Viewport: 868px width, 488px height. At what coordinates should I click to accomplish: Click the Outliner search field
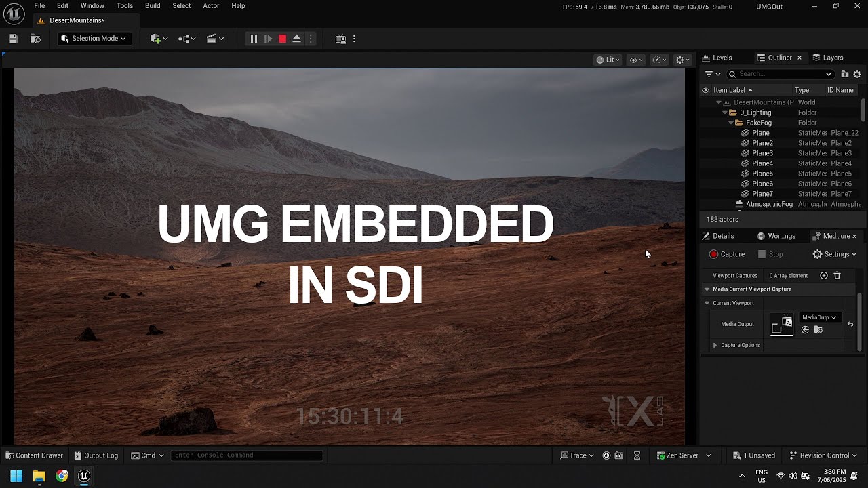tap(780, 74)
